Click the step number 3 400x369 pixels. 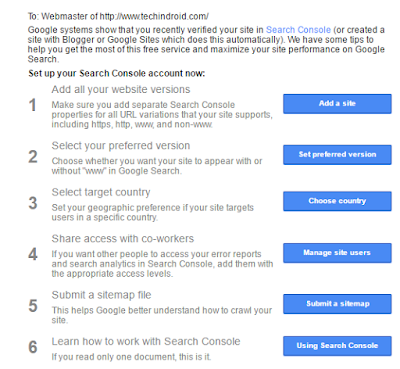click(x=33, y=203)
